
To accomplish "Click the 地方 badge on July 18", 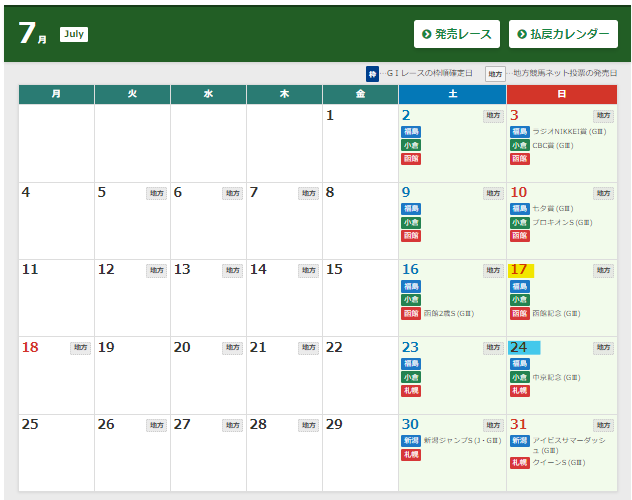I will tap(81, 348).
